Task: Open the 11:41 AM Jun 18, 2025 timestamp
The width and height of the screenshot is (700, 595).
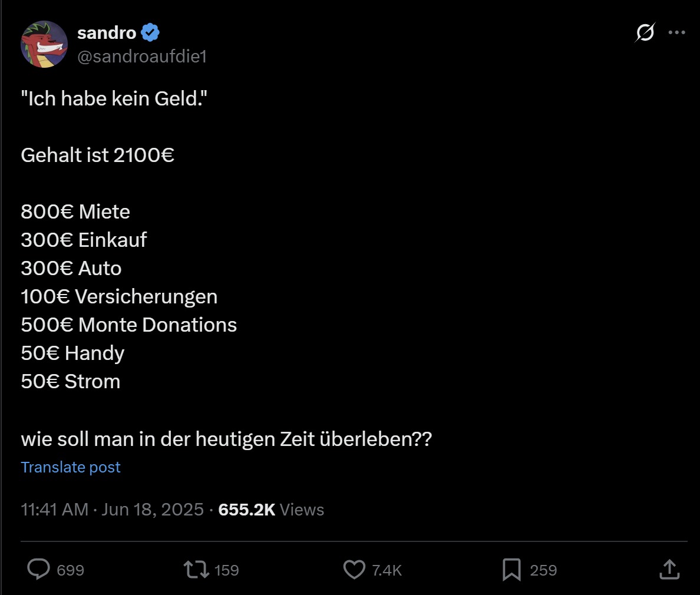Action: coord(112,510)
